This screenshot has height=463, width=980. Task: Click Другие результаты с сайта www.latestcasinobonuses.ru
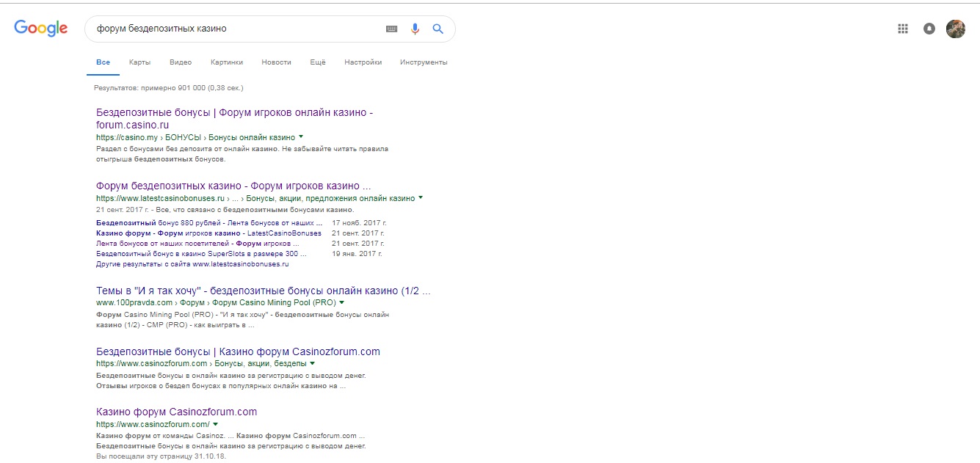pyautogui.click(x=192, y=263)
